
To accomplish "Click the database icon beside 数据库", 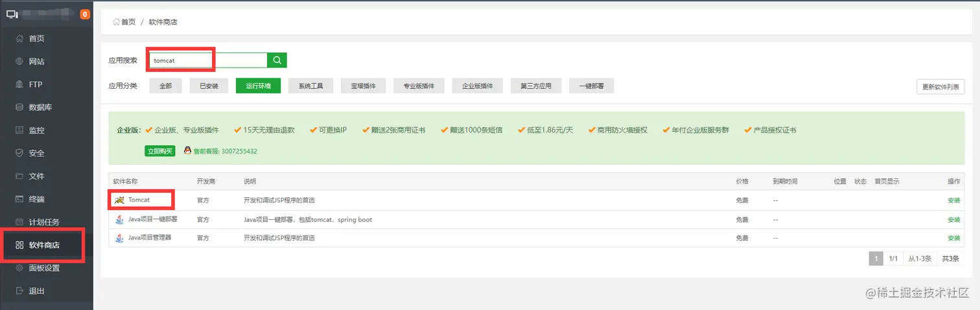I will (19, 108).
